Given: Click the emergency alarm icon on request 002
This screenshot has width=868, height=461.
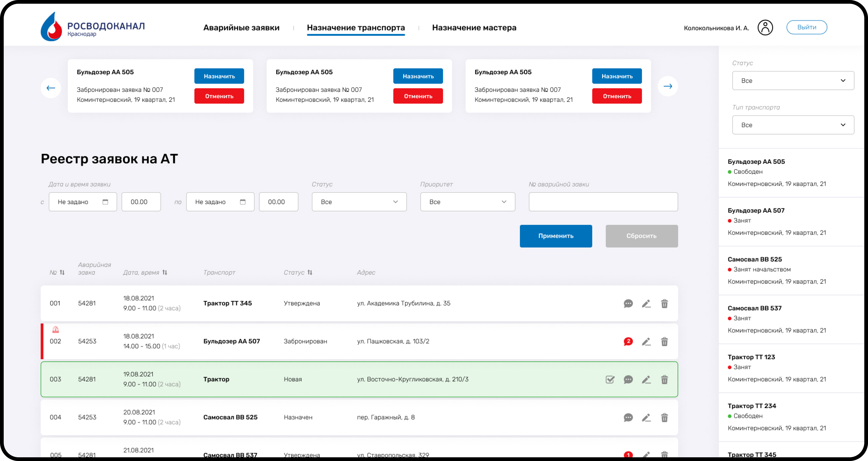Looking at the screenshot, I should (56, 329).
